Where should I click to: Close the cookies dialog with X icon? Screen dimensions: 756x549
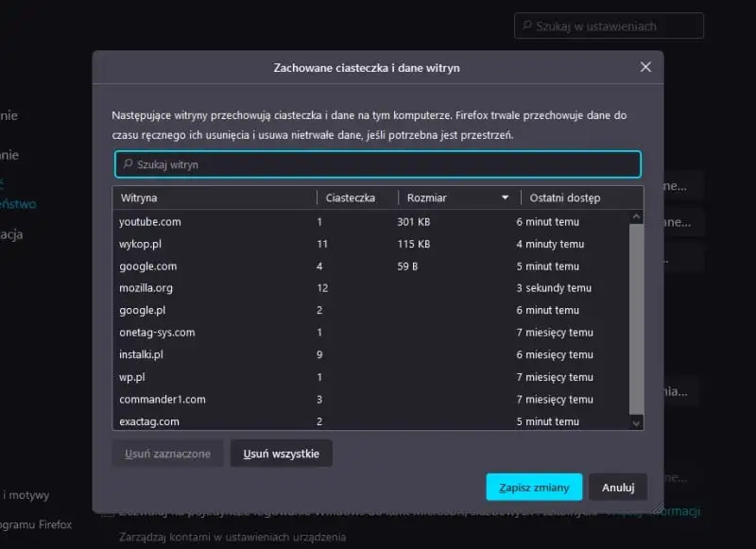pos(645,67)
